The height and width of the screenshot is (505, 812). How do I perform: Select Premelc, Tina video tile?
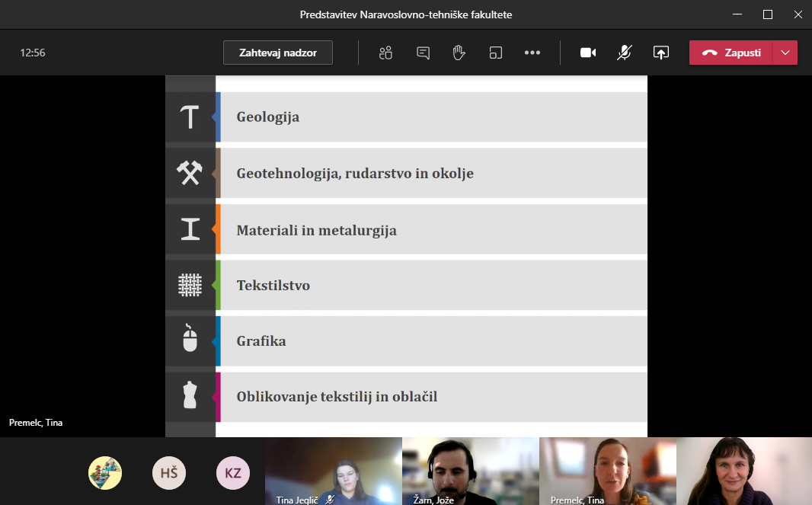(608, 471)
